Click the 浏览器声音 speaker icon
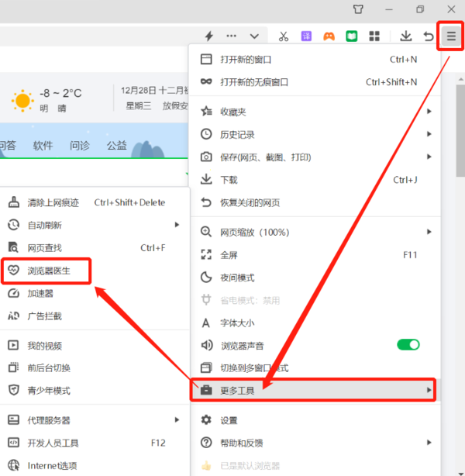Image resolution: width=465 pixels, height=476 pixels. click(207, 345)
